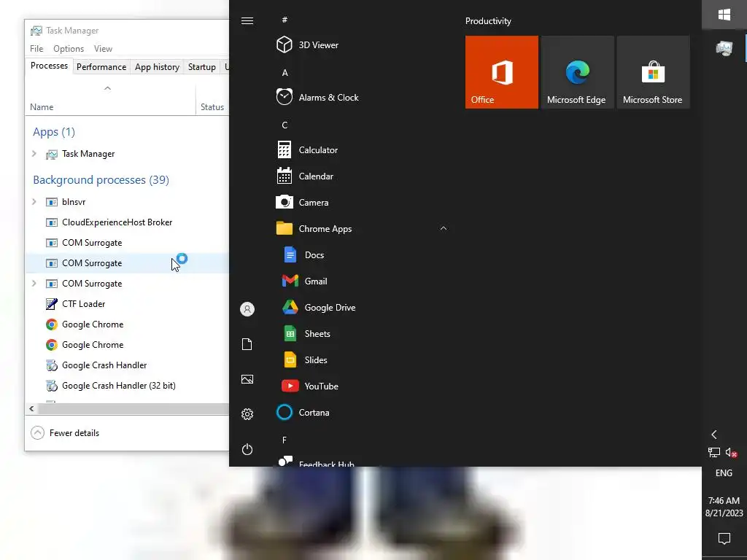Image resolution: width=747 pixels, height=560 pixels.
Task: Click the Power button icon
Action: 247,449
